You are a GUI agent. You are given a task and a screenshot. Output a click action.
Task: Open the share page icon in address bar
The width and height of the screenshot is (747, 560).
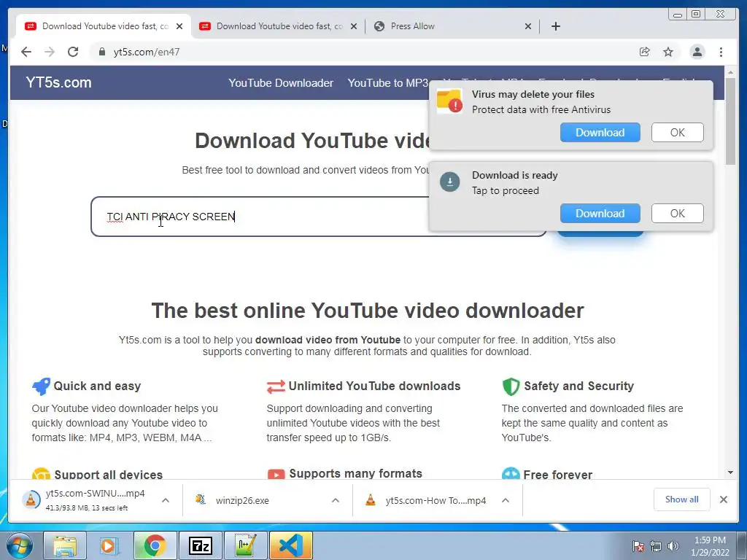point(645,52)
